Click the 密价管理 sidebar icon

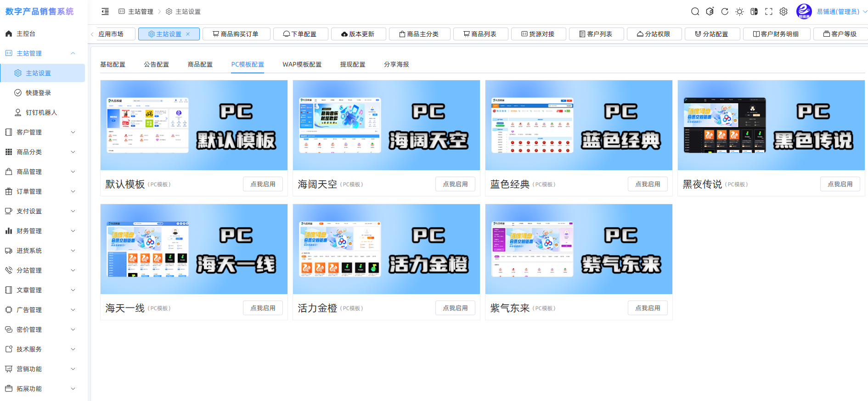pyautogui.click(x=9, y=329)
